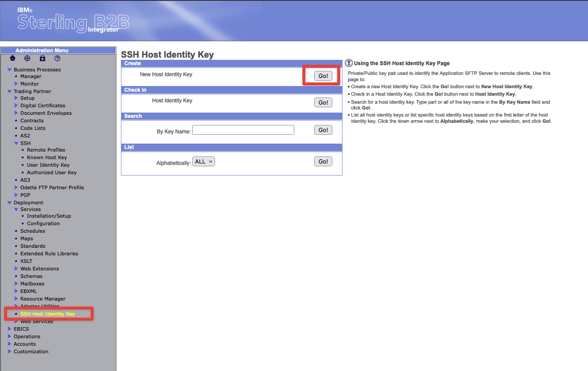Click the Using the SSH Host Identity Key Page title
The height and width of the screenshot is (371, 588).
tap(402, 63)
